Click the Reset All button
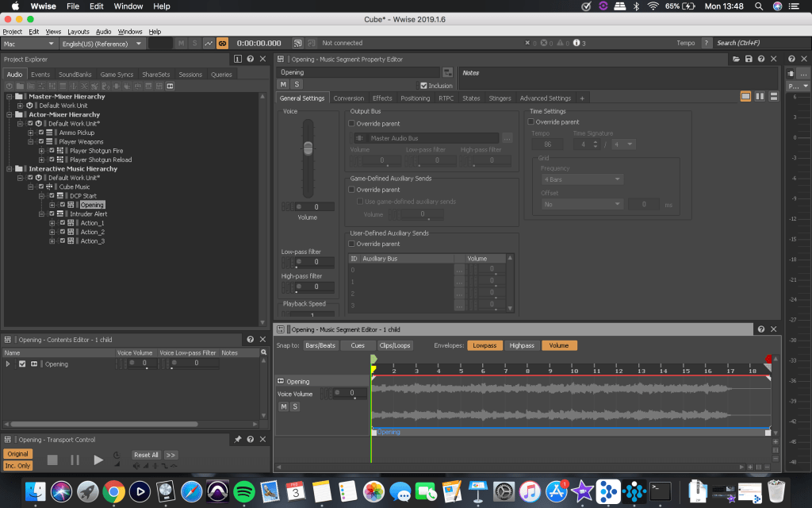The height and width of the screenshot is (508, 812). [x=146, y=455]
